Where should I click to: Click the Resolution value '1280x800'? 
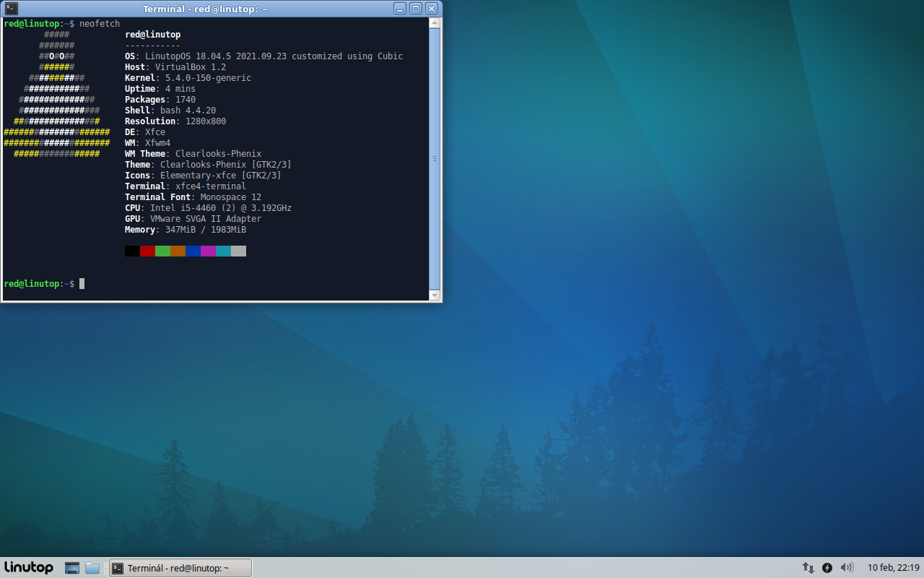pos(206,121)
